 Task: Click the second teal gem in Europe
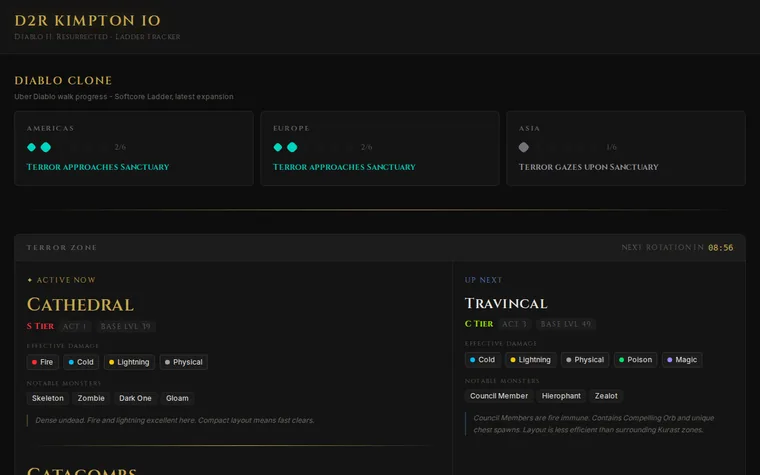[292, 147]
